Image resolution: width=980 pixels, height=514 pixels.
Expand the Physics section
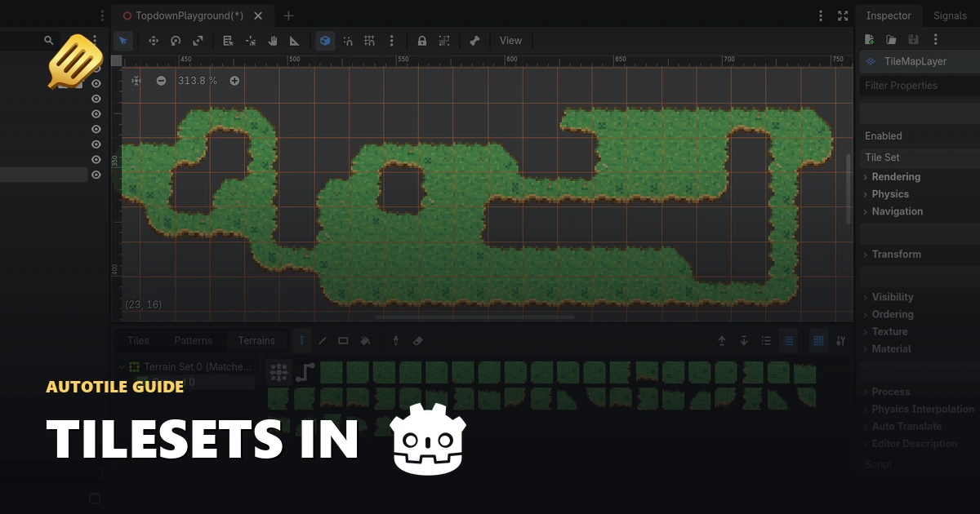click(x=890, y=194)
